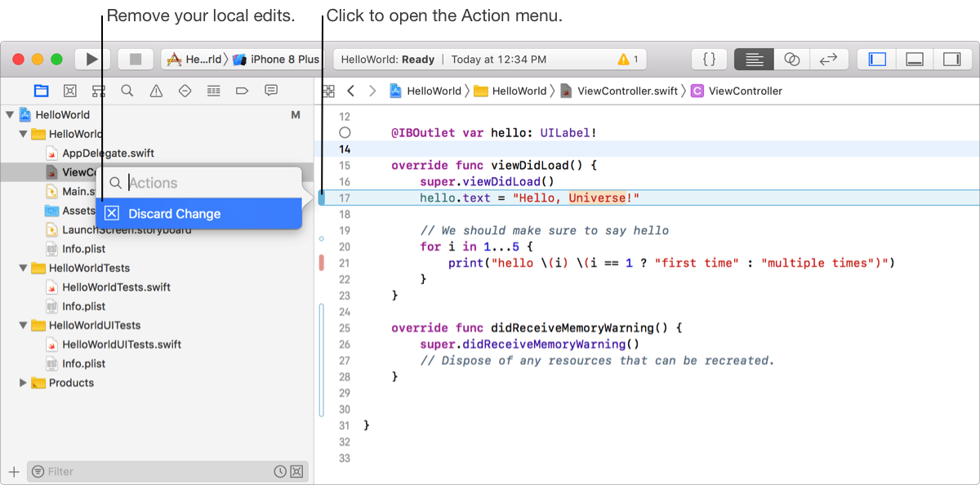980x485 pixels.
Task: Switch to the Standard editor
Action: coord(754,60)
